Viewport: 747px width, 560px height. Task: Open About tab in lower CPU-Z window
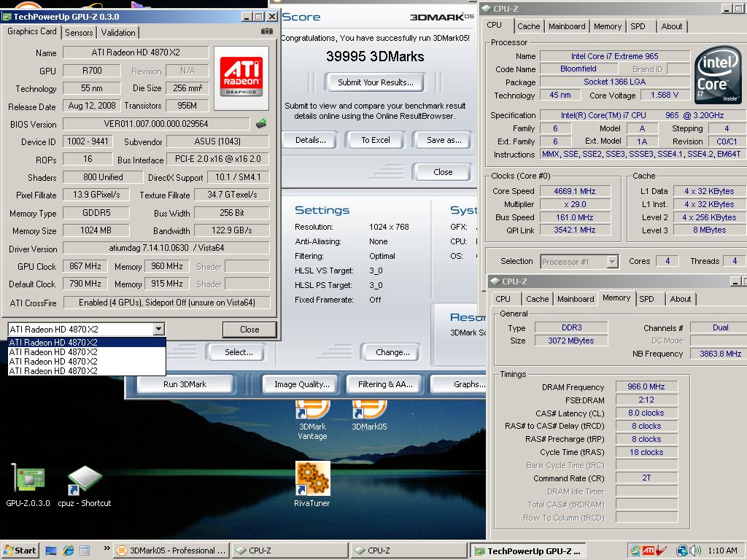(x=681, y=298)
